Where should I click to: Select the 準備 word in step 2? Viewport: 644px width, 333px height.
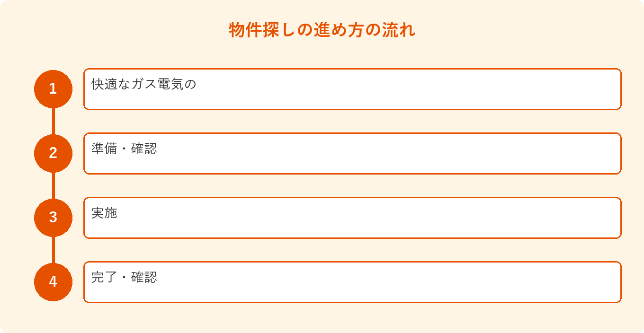click(104, 149)
